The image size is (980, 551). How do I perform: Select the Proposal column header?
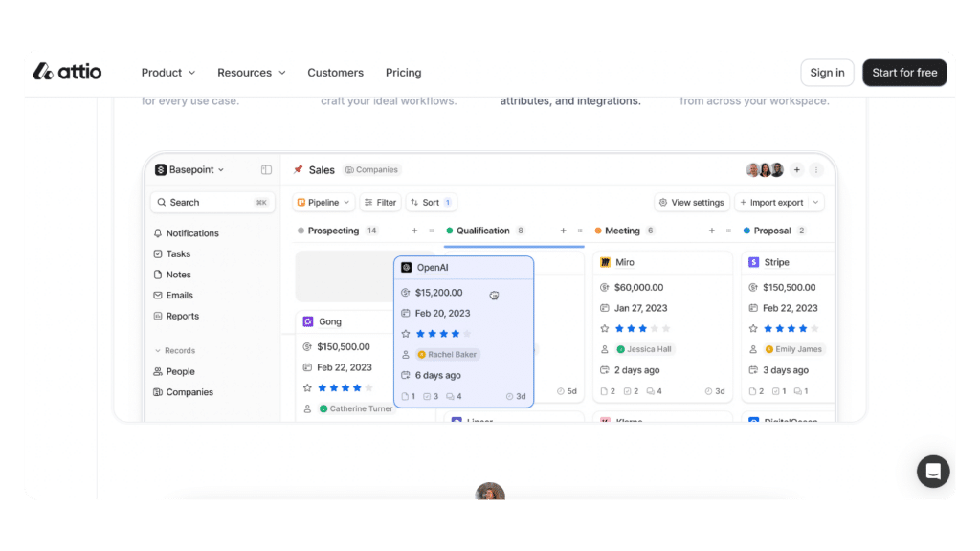click(x=774, y=231)
